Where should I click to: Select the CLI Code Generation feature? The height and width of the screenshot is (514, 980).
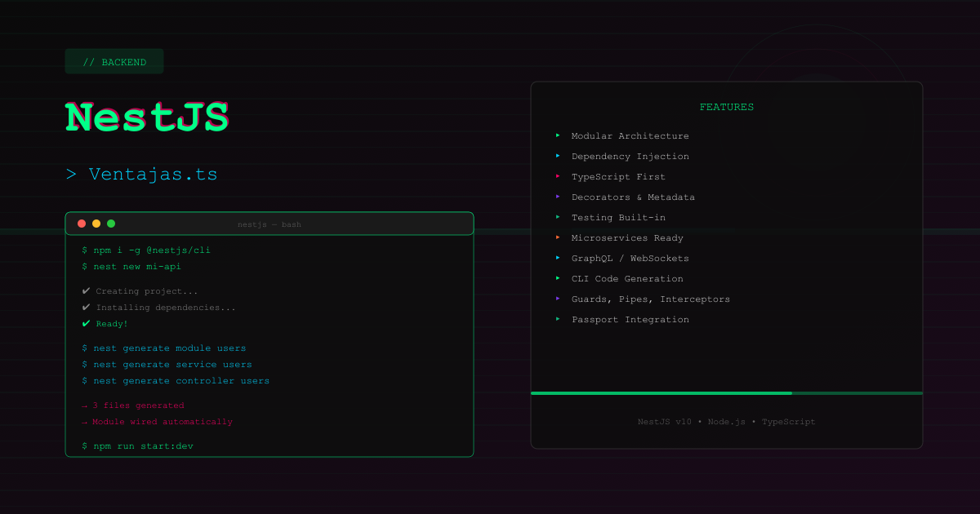627,279
